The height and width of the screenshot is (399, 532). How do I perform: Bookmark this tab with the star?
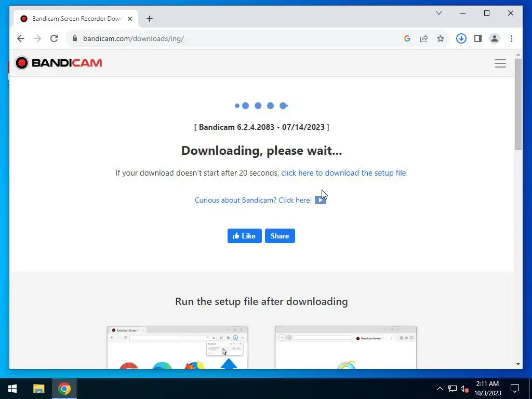[441, 38]
